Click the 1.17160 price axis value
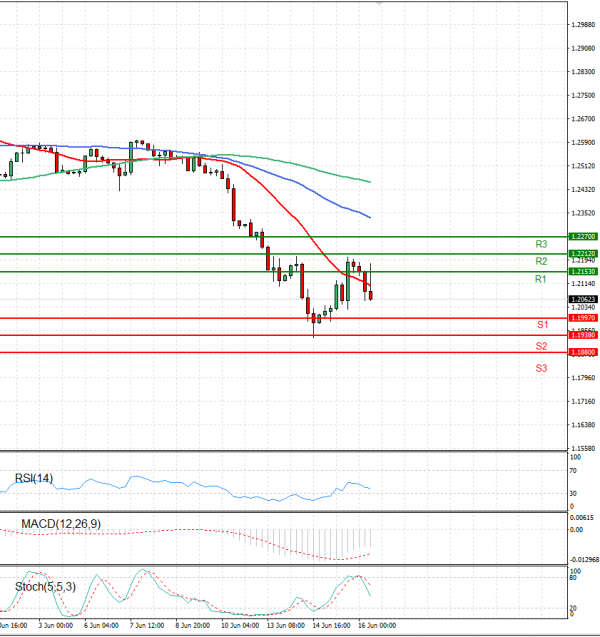The image size is (600, 637). [583, 401]
